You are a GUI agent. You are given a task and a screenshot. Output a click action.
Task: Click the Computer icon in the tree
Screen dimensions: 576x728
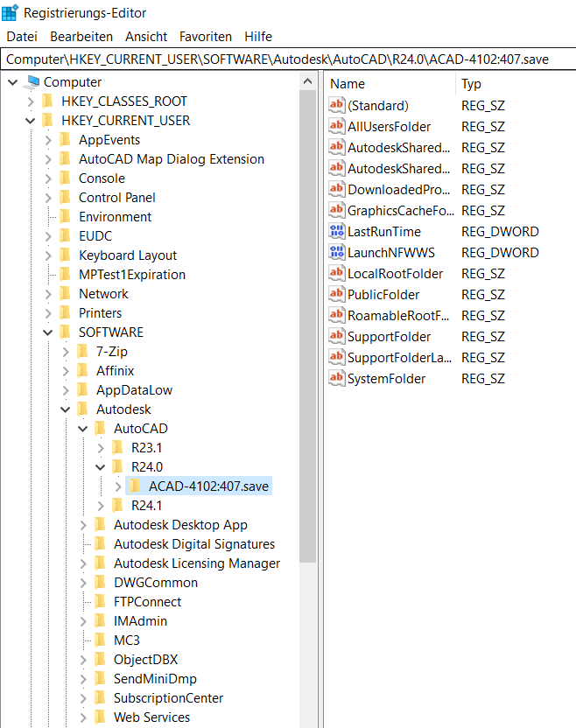[x=33, y=82]
